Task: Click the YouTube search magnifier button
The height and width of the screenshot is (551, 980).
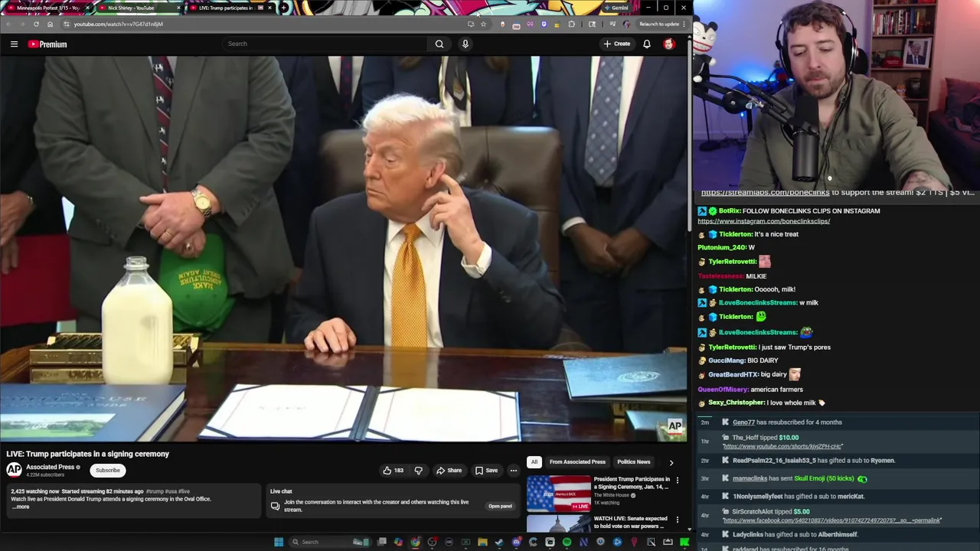Action: [x=439, y=44]
